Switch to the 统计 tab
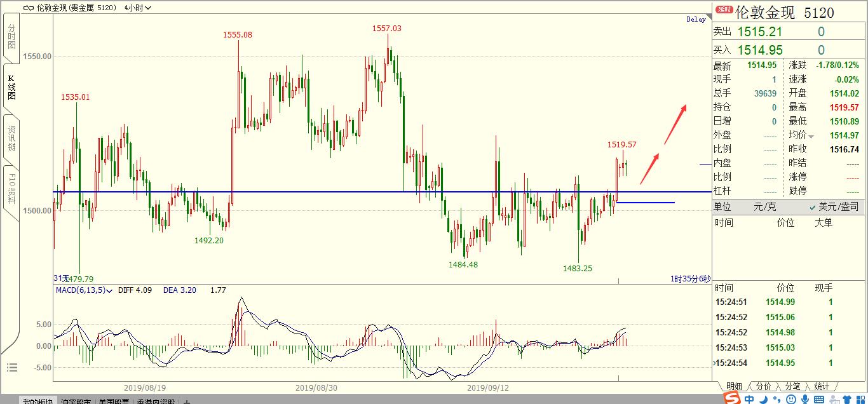Screen dimensions: 868x404 pyautogui.click(x=821, y=386)
